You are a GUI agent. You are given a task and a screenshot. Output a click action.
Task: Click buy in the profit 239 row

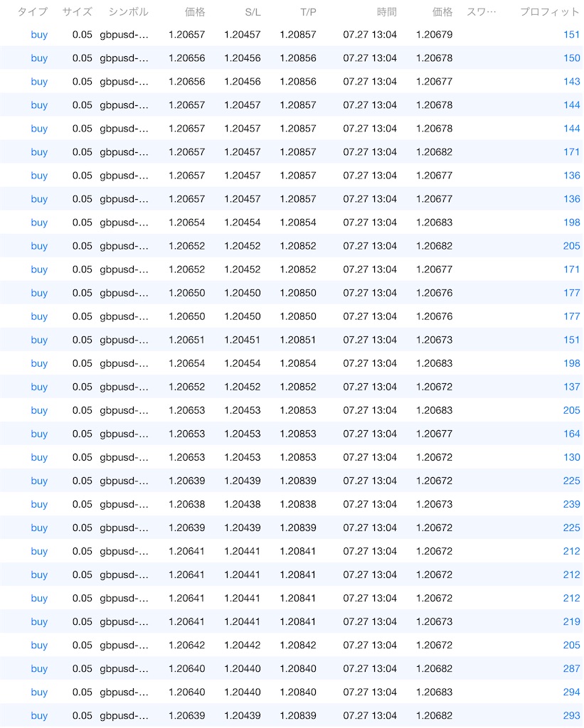pos(39,504)
